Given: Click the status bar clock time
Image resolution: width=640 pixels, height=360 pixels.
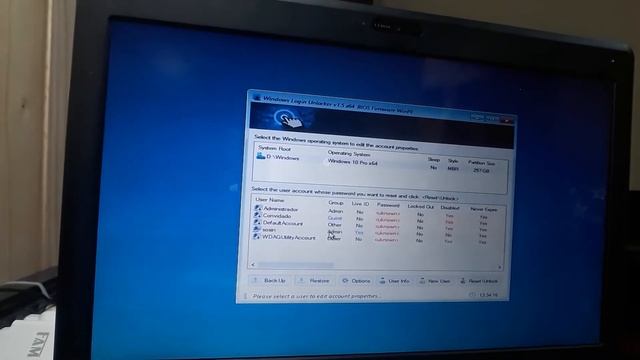Looking at the screenshot, I should 488,294.
